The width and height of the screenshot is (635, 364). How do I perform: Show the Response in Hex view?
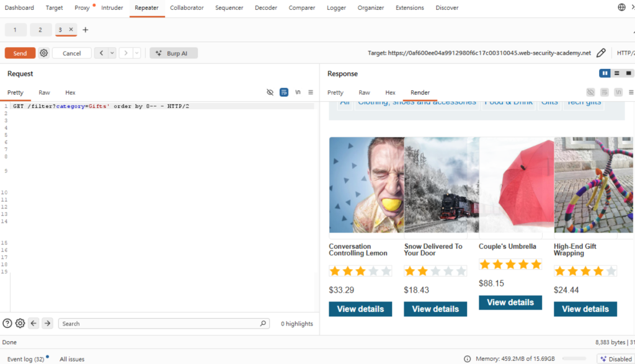pos(391,92)
